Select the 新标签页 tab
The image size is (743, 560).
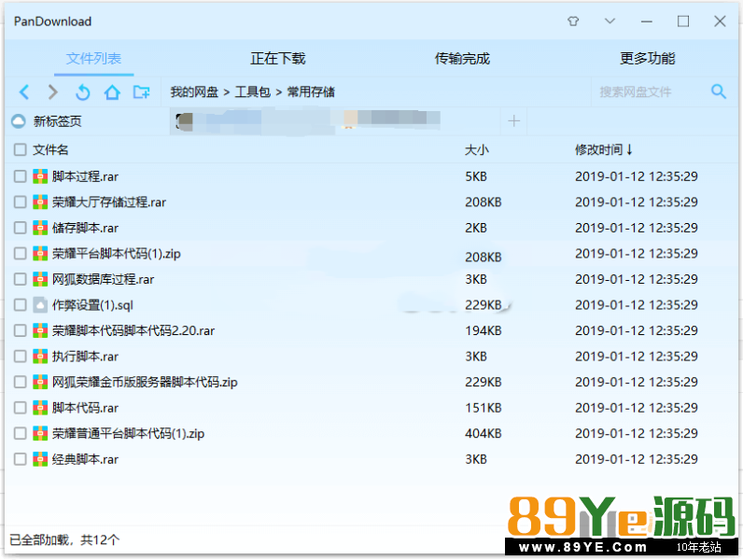[57, 121]
